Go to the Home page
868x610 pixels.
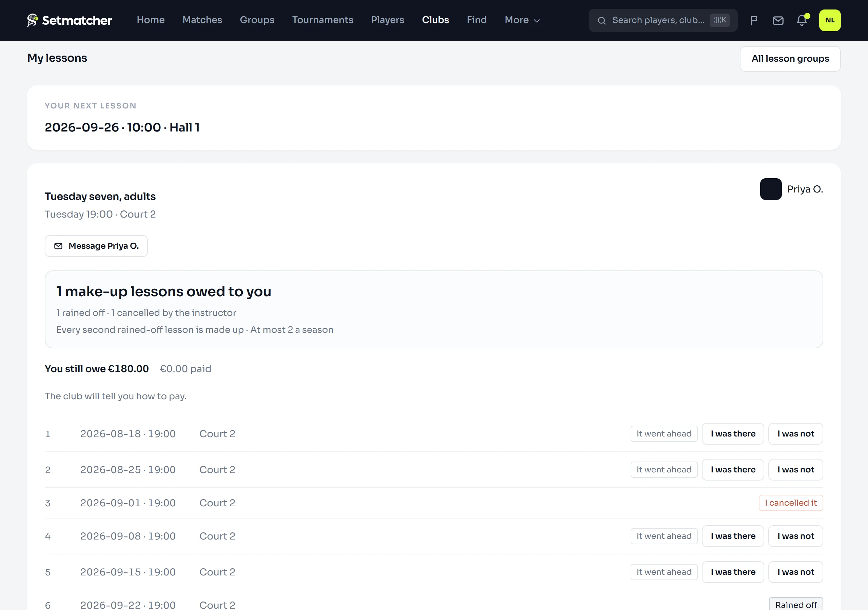(x=151, y=20)
